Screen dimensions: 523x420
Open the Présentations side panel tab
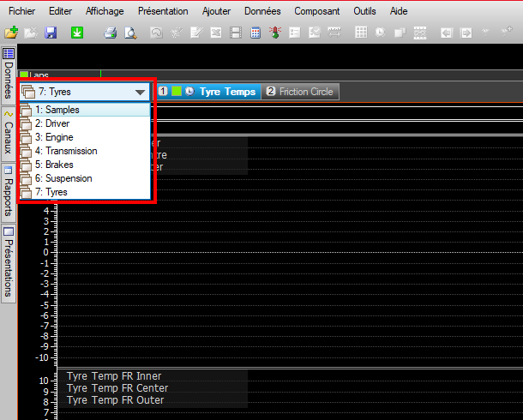click(x=9, y=263)
